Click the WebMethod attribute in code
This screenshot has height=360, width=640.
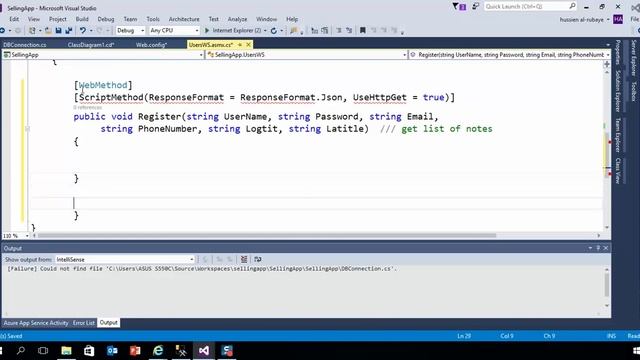coord(103,85)
